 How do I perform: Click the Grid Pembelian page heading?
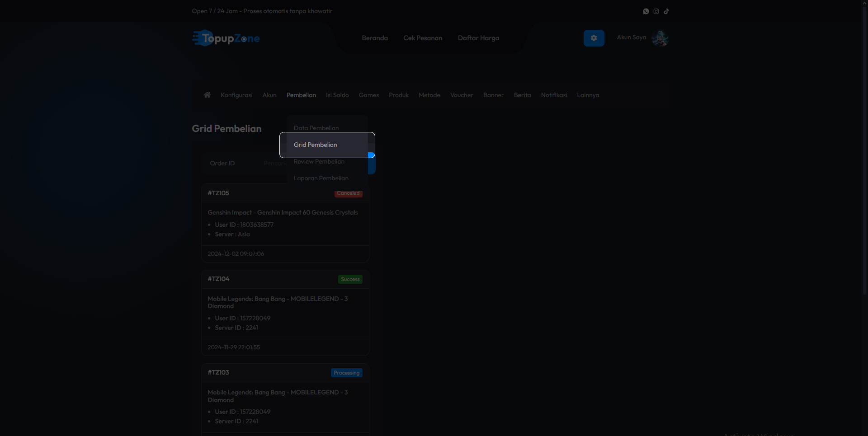226,129
